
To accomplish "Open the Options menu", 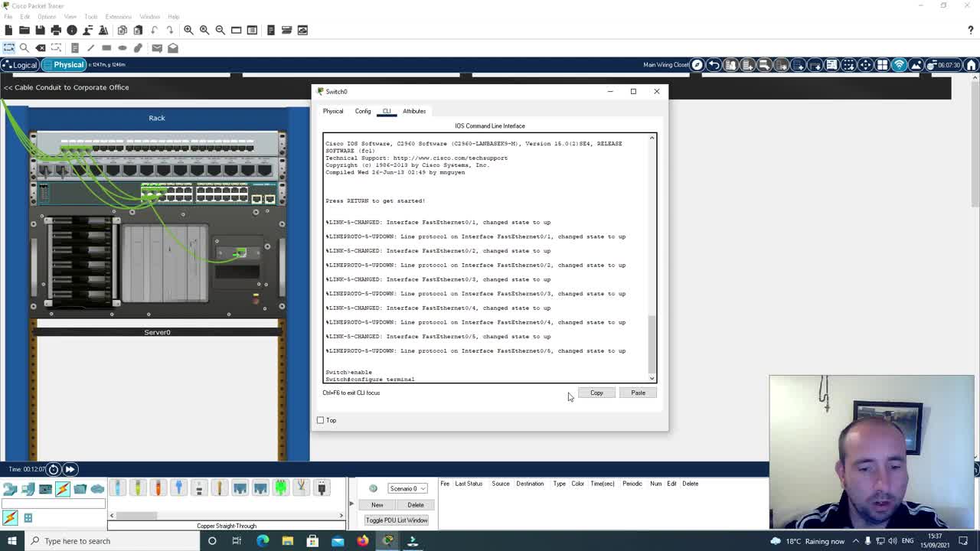I will (46, 17).
